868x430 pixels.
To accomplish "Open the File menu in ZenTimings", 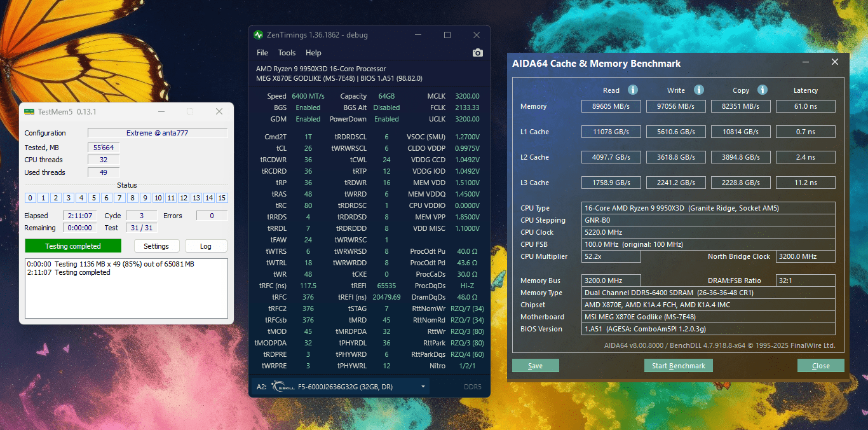I will tap(262, 52).
